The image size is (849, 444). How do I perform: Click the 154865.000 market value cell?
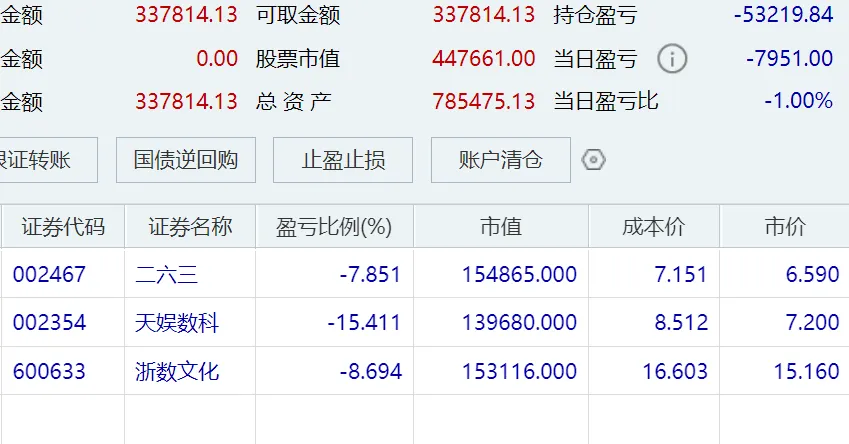pyautogui.click(x=519, y=274)
